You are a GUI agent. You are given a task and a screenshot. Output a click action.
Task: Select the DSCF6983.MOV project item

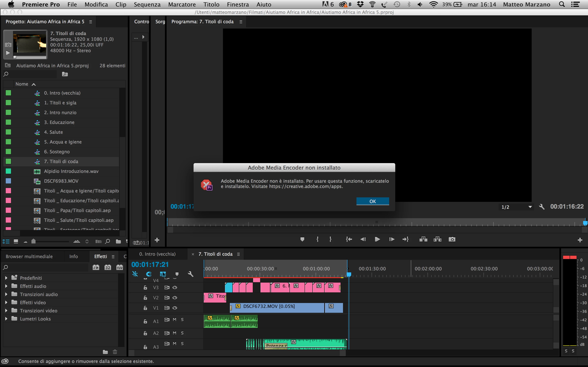[x=61, y=181]
